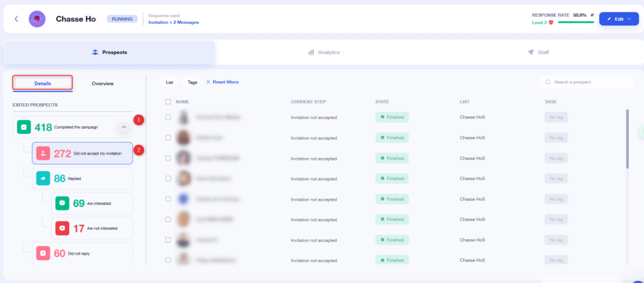This screenshot has width=644, height=283.
Task: Click the green Are interested icon
Action: pyautogui.click(x=62, y=203)
